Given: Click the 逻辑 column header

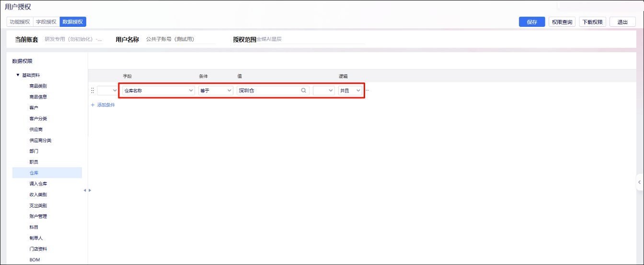Looking at the screenshot, I should tap(343, 76).
